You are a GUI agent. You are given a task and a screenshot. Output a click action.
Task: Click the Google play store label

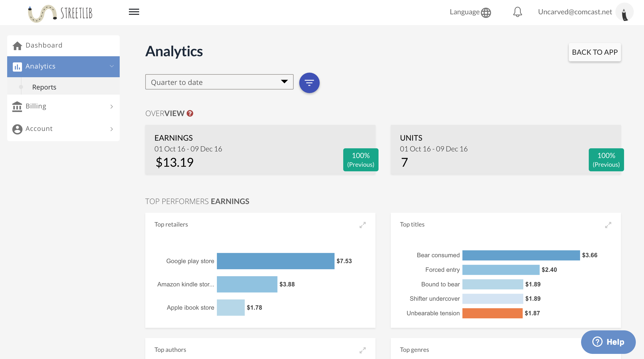tap(190, 261)
